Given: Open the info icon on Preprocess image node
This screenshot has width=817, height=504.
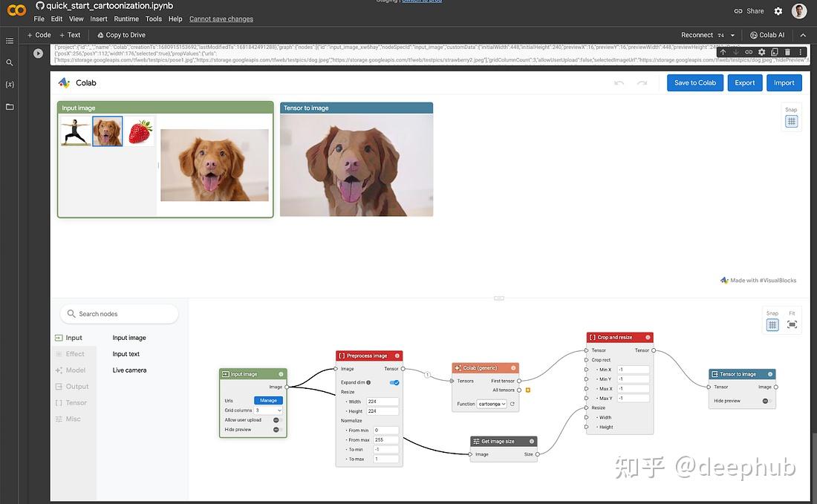Looking at the screenshot, I should (x=397, y=356).
